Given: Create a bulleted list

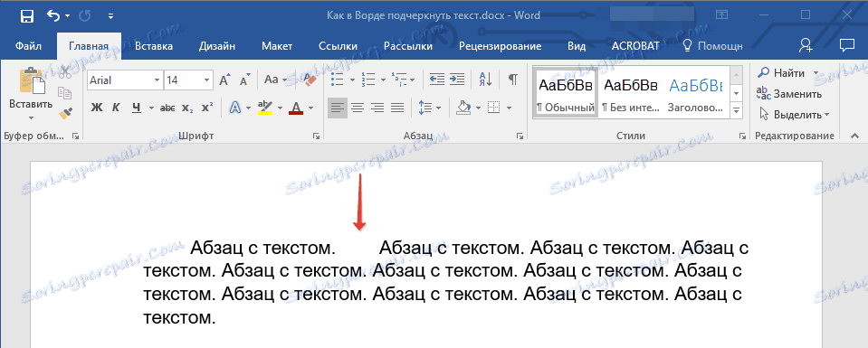Looking at the screenshot, I should [x=337, y=80].
